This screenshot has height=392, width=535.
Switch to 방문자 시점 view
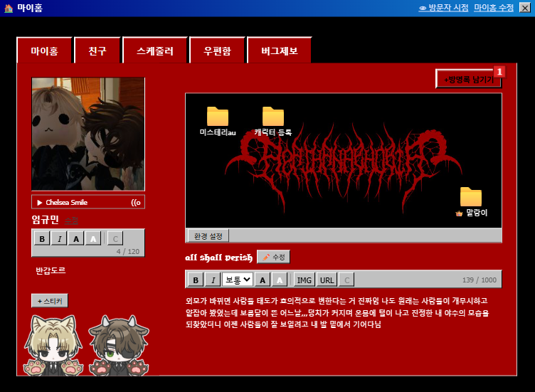pos(443,8)
